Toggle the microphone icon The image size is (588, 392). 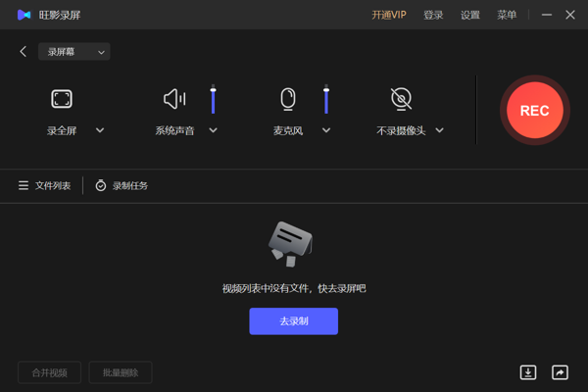[x=287, y=99]
